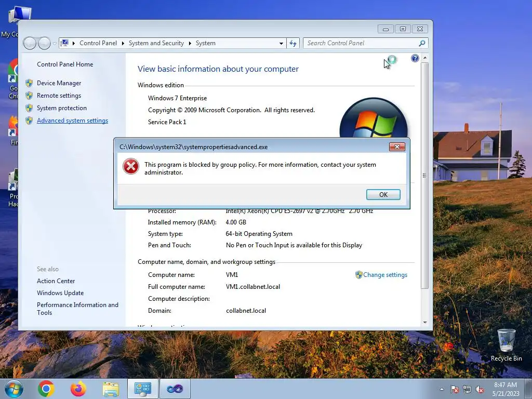Image resolution: width=532 pixels, height=399 pixels.
Task: Click System and Security in breadcrumb
Action: coord(156,43)
